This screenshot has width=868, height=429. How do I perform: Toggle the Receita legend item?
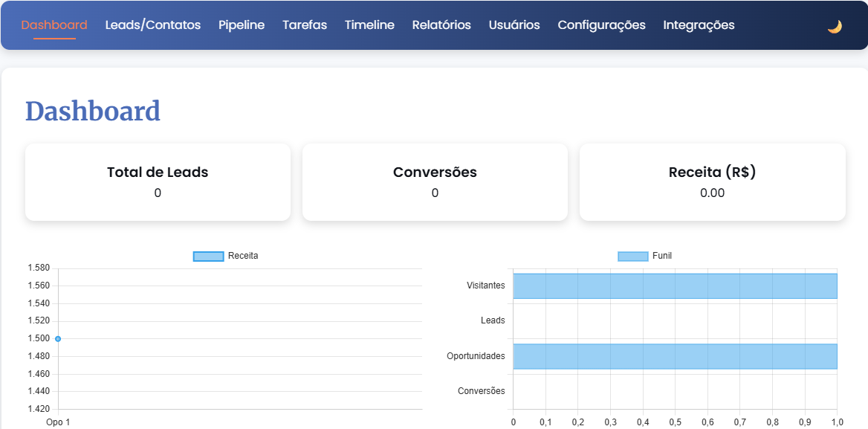tap(225, 255)
